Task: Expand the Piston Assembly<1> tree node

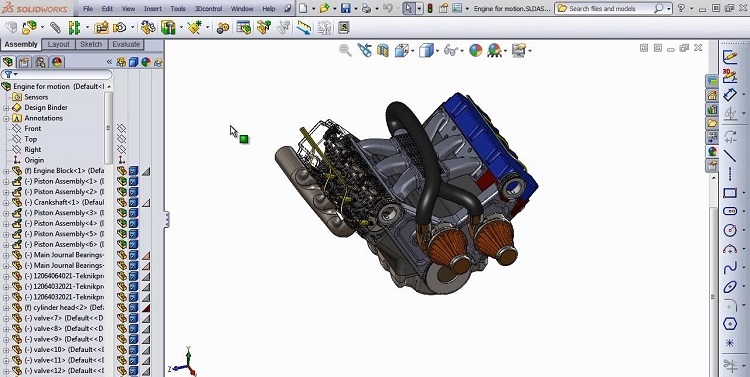Action: pos(6,181)
